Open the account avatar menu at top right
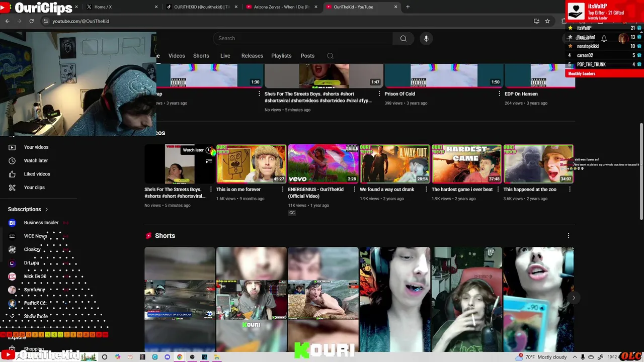The height and width of the screenshot is (362, 644). 624,38
